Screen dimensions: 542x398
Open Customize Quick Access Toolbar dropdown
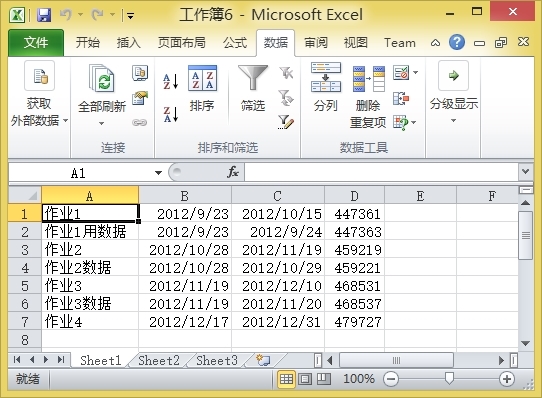point(130,15)
